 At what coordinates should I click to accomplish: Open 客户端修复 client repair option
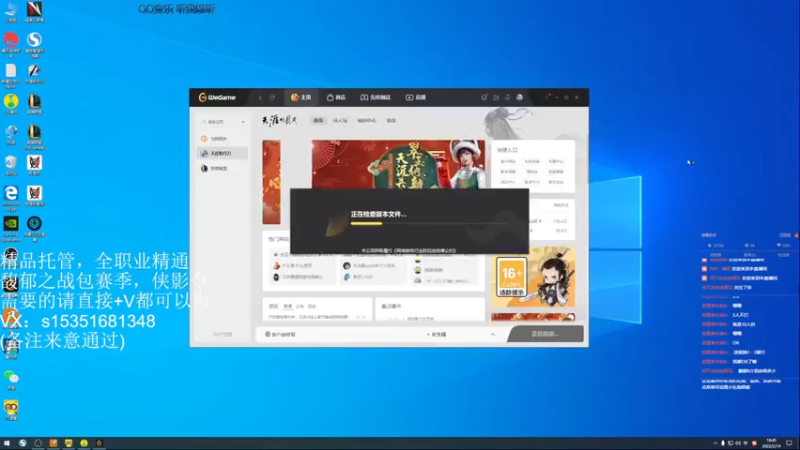click(280, 335)
